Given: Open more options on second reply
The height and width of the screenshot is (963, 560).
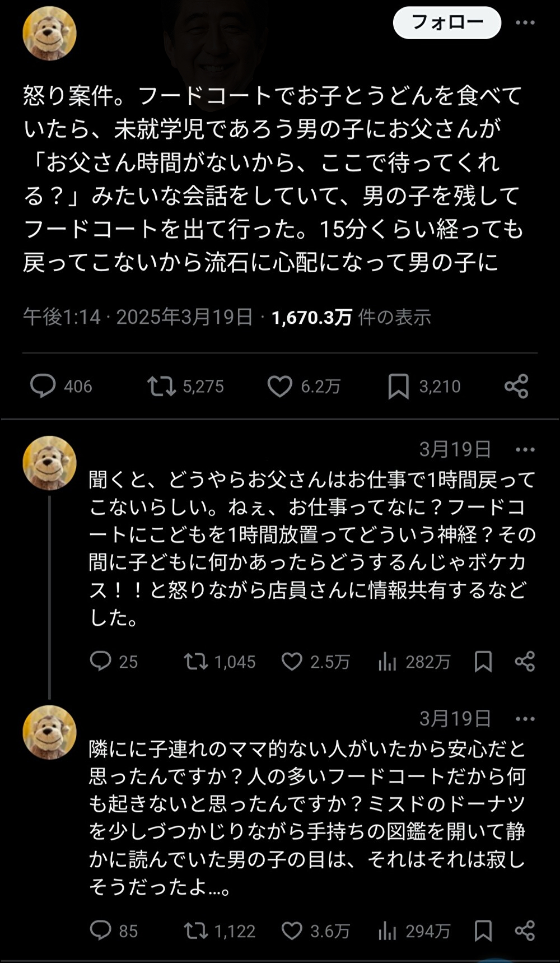Looking at the screenshot, I should (525, 719).
